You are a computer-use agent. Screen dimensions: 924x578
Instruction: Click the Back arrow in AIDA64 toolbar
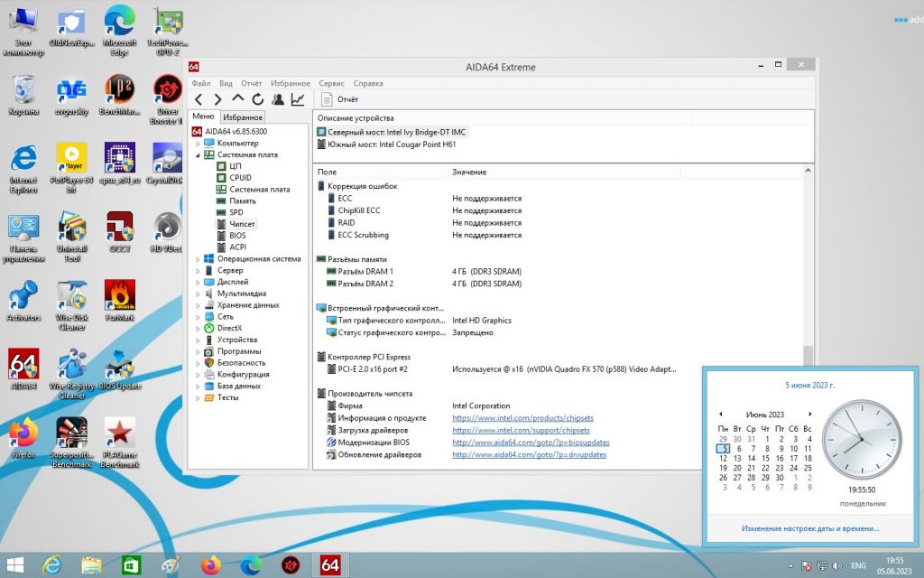[199, 99]
